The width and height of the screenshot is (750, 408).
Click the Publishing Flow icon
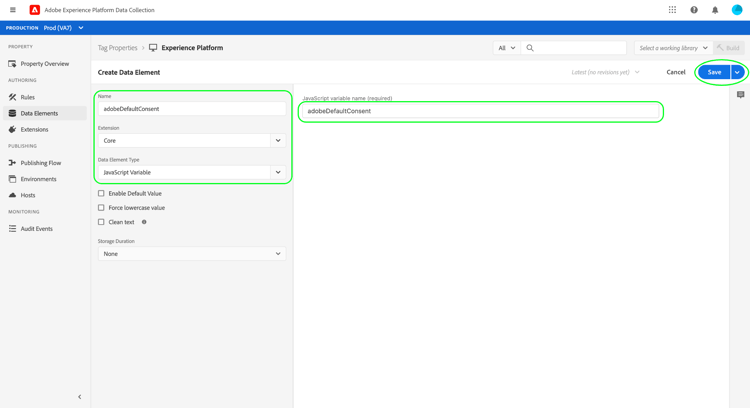pos(12,163)
